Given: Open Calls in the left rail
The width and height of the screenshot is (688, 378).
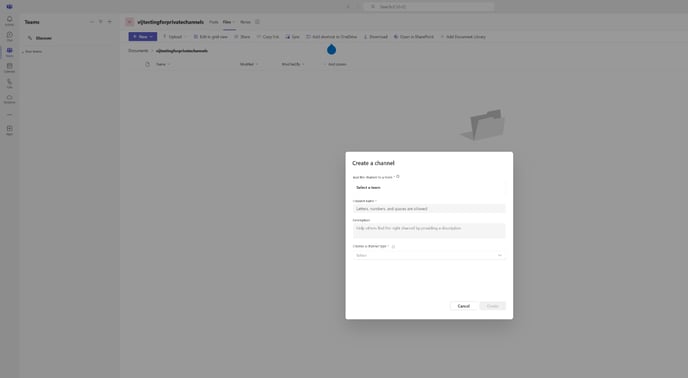Looking at the screenshot, I should (x=9, y=83).
